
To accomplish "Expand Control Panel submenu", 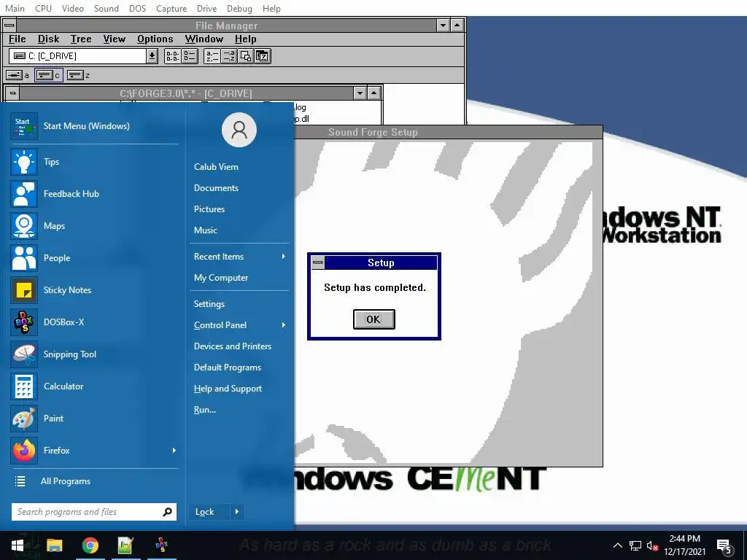I will point(239,325).
